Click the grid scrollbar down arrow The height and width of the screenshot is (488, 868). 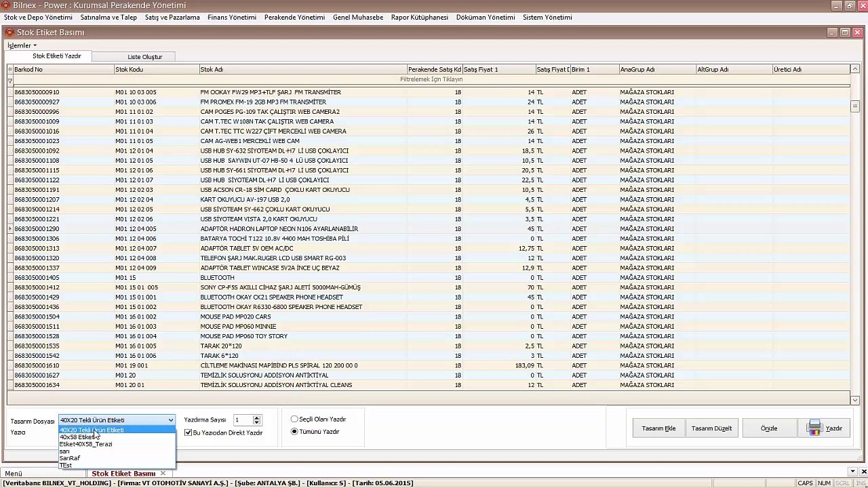coord(855,400)
